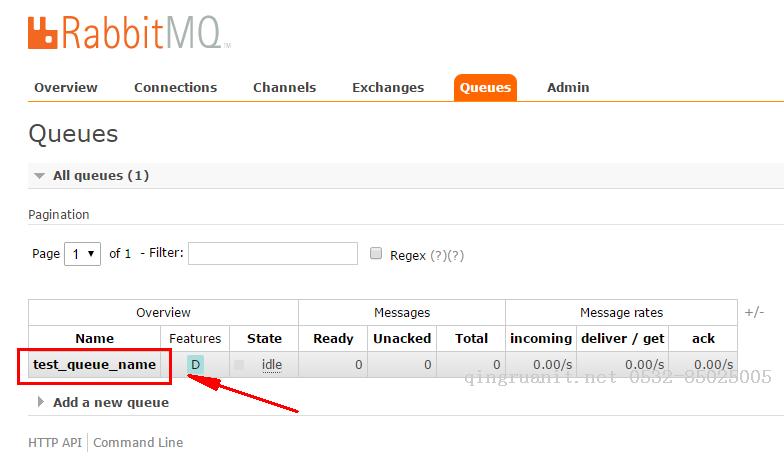Click the idle state label

pyautogui.click(x=272, y=365)
